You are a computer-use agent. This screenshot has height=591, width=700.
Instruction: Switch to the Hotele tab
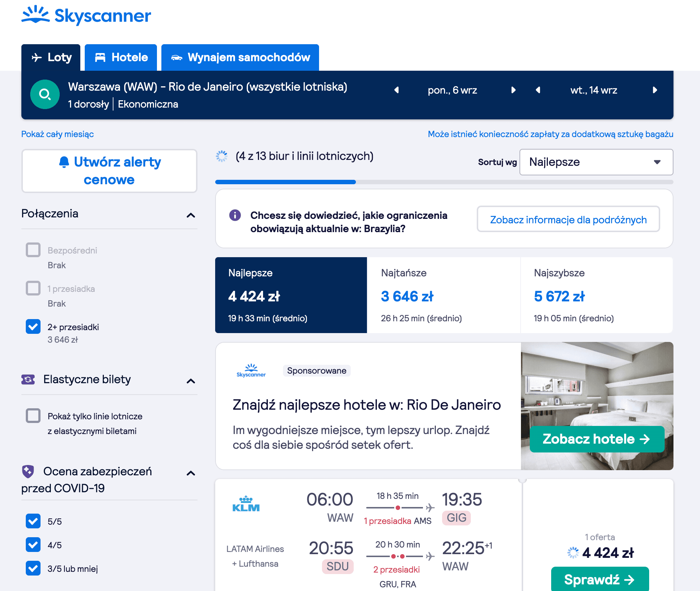click(x=121, y=57)
